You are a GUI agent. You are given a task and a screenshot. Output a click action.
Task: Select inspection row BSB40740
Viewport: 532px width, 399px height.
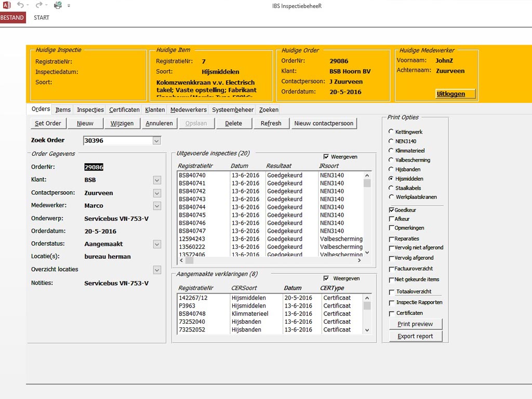[270, 176]
